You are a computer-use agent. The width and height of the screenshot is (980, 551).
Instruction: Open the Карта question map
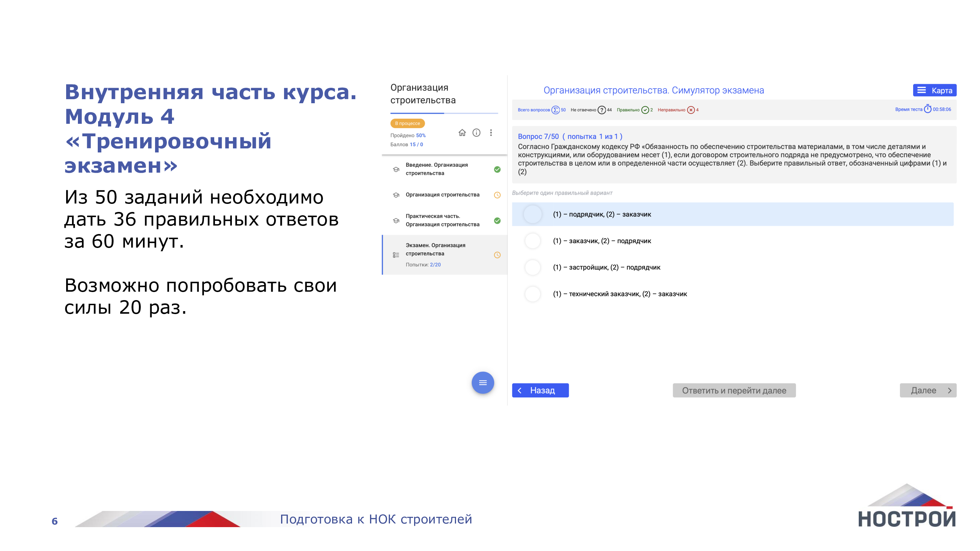click(x=934, y=90)
